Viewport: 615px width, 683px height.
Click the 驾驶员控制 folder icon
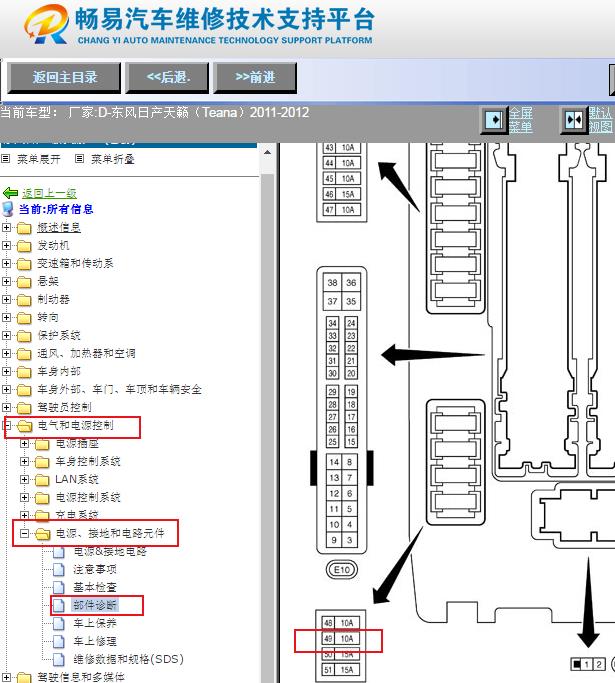24,407
